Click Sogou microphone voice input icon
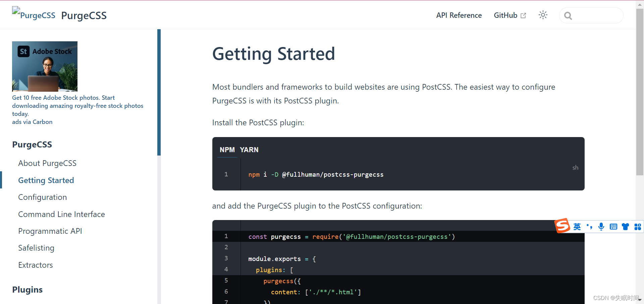This screenshot has height=304, width=644. point(601,227)
